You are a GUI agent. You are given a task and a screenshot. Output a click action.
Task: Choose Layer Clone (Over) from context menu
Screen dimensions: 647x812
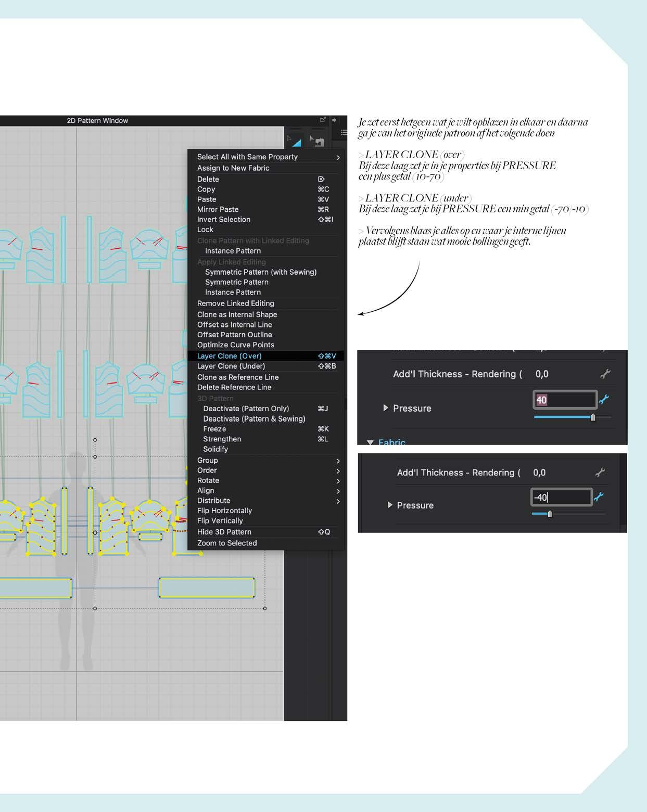tap(265, 356)
